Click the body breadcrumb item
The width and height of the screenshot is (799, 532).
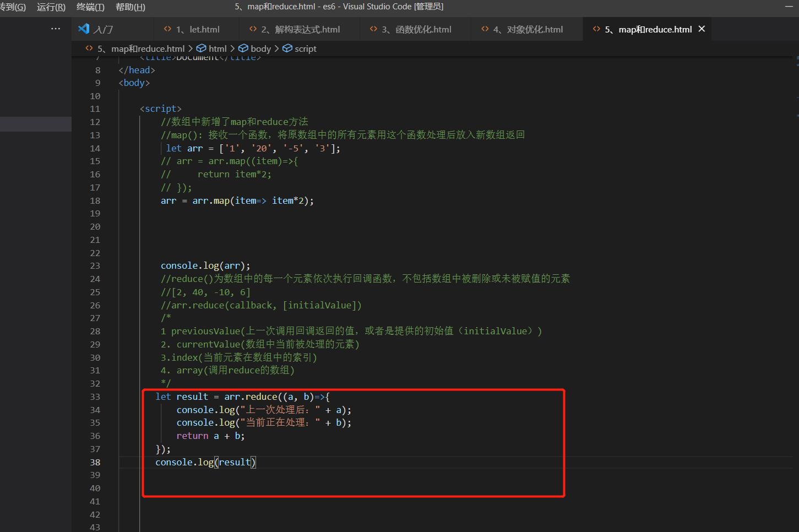[260, 48]
